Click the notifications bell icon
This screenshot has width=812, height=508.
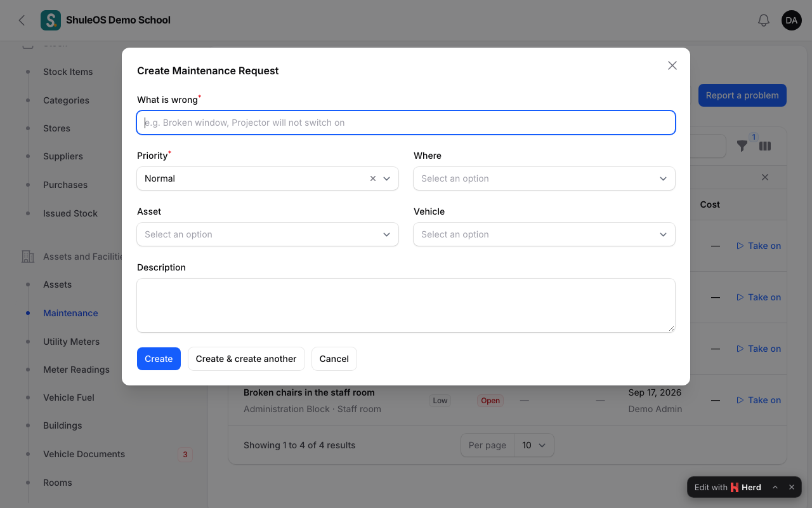point(764,20)
